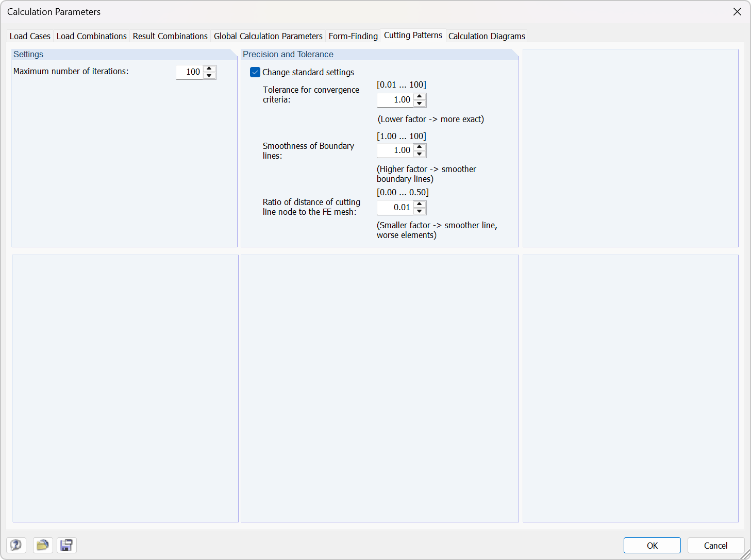Edit the Ratio of distance value field
The image size is (751, 560).
[x=396, y=207]
